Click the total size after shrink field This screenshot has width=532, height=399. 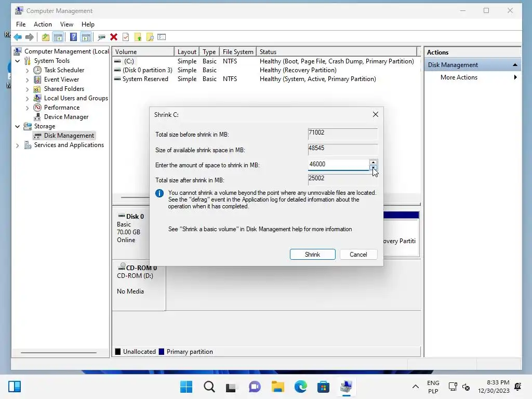point(343,179)
